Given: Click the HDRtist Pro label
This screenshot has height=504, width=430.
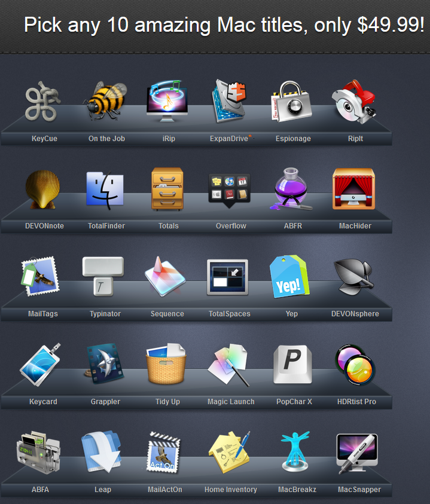Looking at the screenshot, I should (x=356, y=402).
